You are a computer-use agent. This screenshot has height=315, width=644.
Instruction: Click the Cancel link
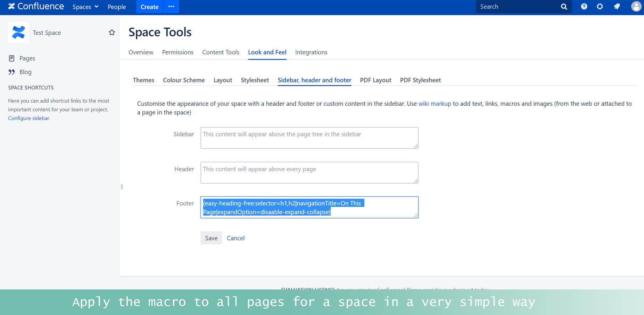pos(236,238)
